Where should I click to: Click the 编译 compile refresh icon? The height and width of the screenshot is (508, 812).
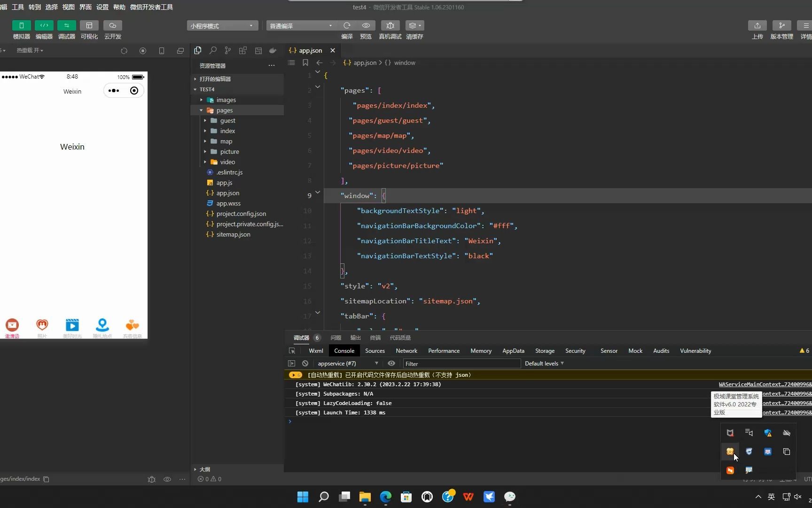coord(347,25)
